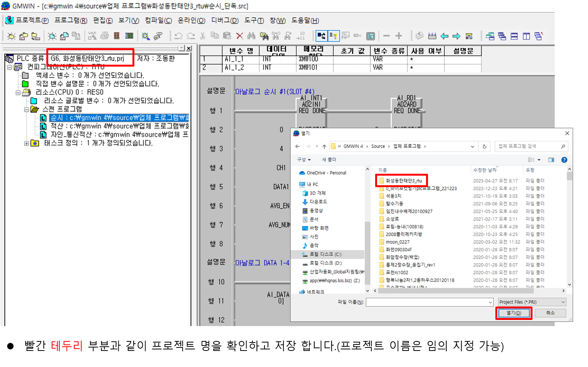Go up one folder level in Open dialog

coord(324,146)
